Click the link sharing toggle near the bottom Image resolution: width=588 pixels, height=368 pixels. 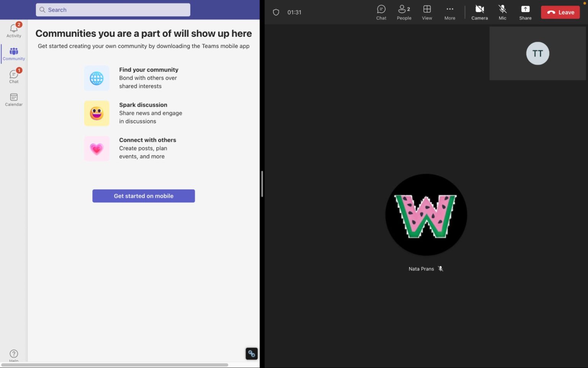coord(252,353)
